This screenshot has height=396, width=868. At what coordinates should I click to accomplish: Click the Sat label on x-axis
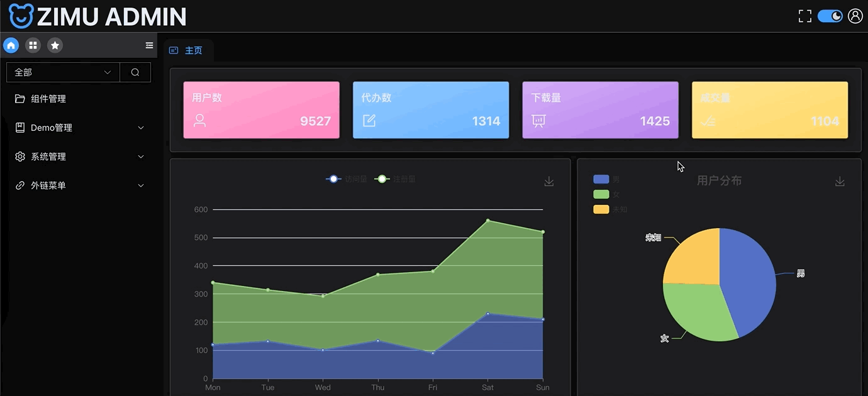pyautogui.click(x=487, y=387)
